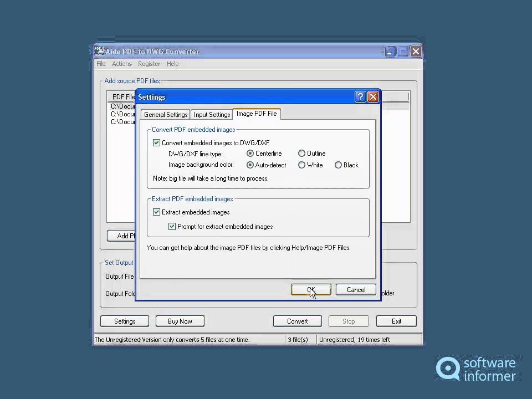Screen dimensions: 532x399
Task: Click the Settings dialog help question-mark icon
Action: [x=360, y=97]
